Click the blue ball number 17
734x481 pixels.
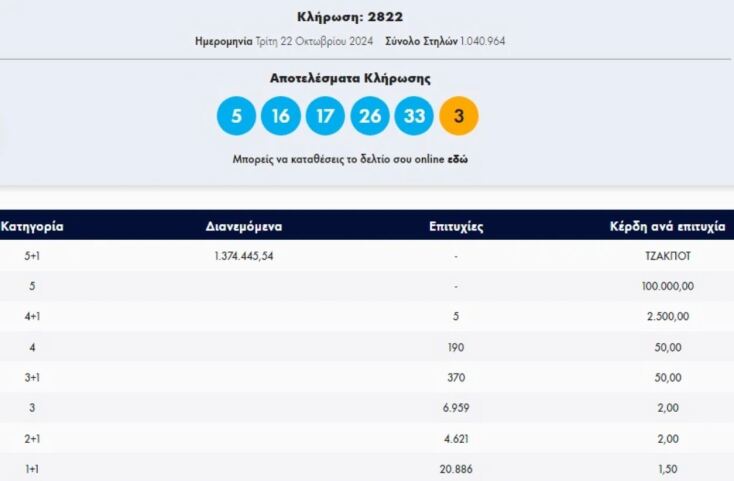tap(325, 116)
